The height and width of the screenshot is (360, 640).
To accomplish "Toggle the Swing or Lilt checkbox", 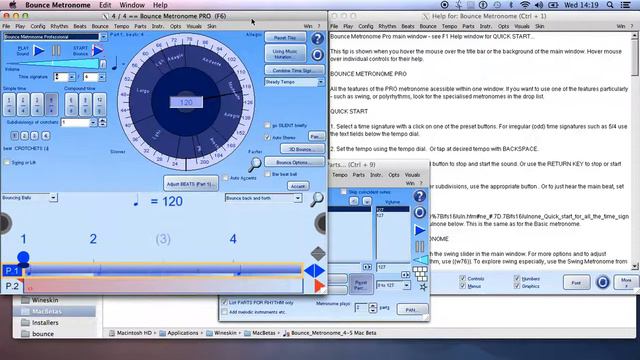I will [7, 162].
